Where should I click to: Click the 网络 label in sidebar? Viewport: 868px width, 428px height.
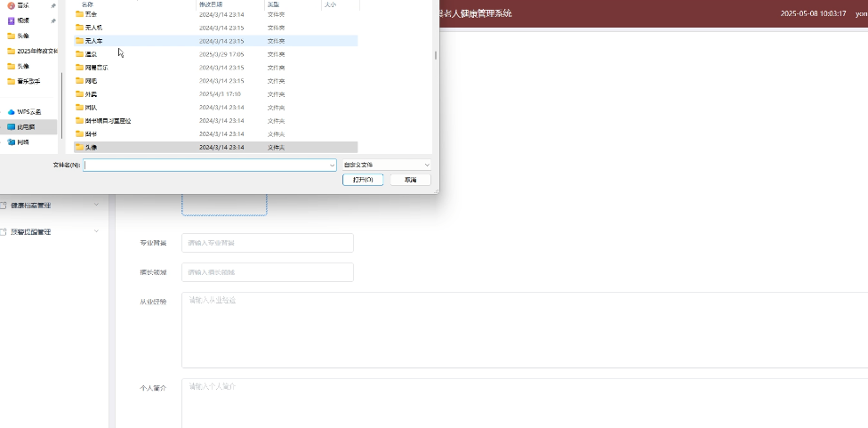click(x=23, y=142)
